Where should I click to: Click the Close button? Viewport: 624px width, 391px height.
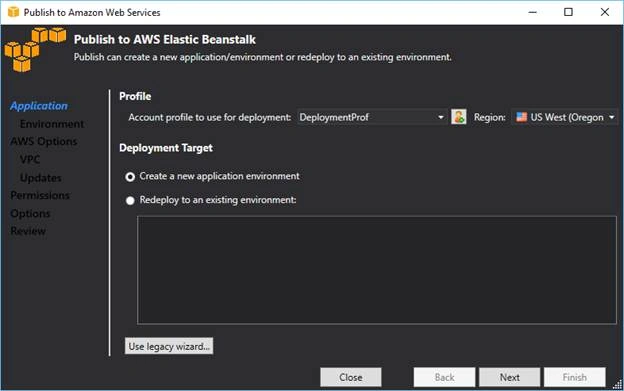point(351,377)
